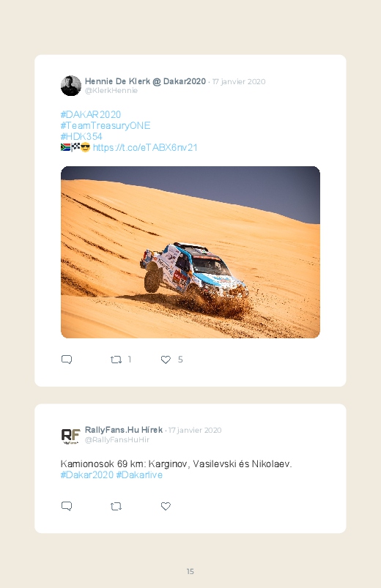Click the Hennie De Klerk @ Dakar2020 name
The height and width of the screenshot is (588, 381).
point(145,81)
